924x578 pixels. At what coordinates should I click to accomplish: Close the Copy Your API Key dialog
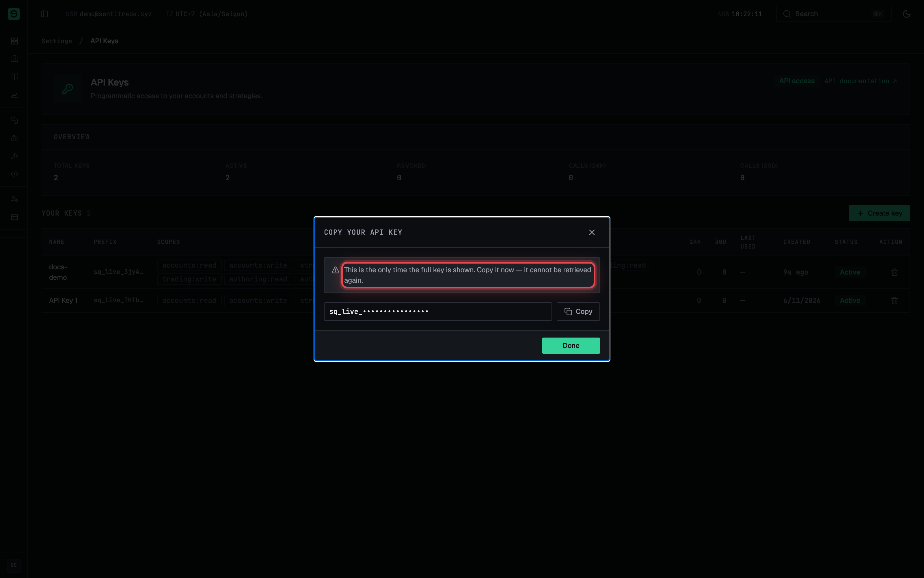tap(592, 232)
